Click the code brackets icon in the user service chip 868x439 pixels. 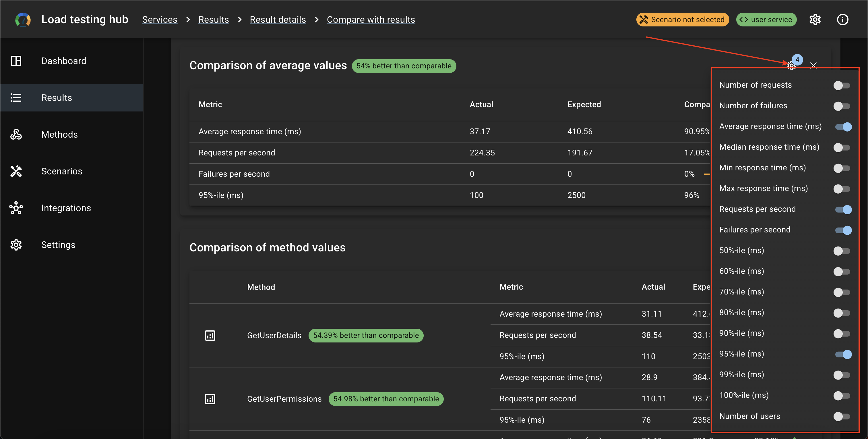point(744,20)
